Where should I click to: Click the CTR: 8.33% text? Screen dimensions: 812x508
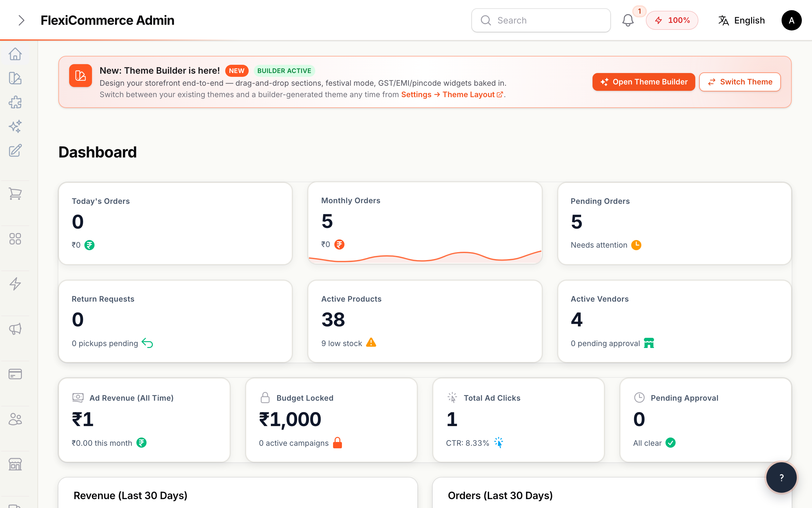468,443
